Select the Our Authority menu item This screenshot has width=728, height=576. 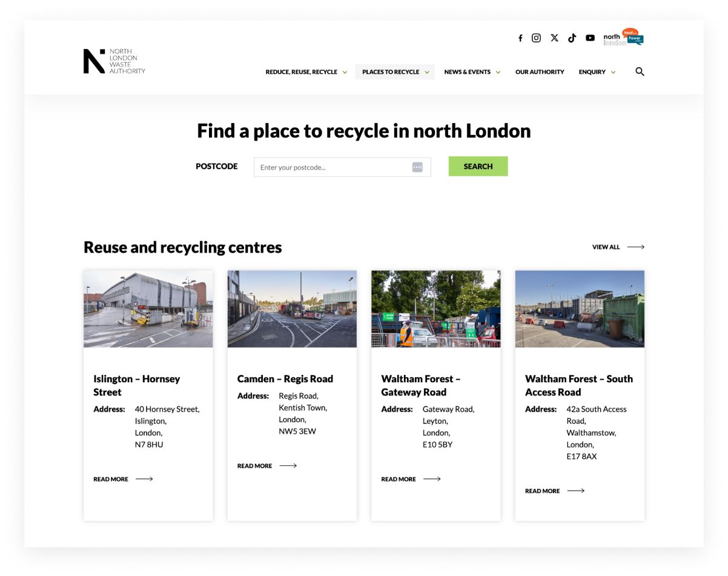[x=539, y=71]
